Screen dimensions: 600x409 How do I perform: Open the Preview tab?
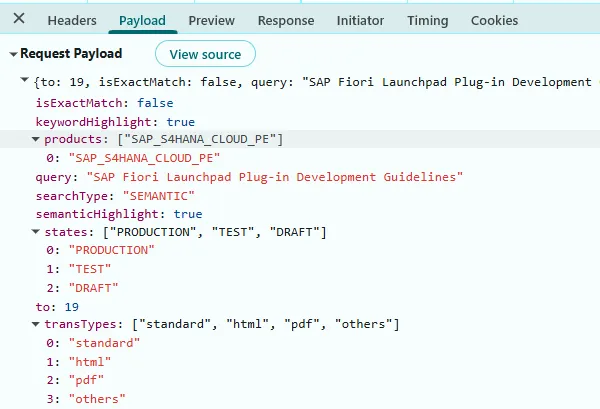212,21
